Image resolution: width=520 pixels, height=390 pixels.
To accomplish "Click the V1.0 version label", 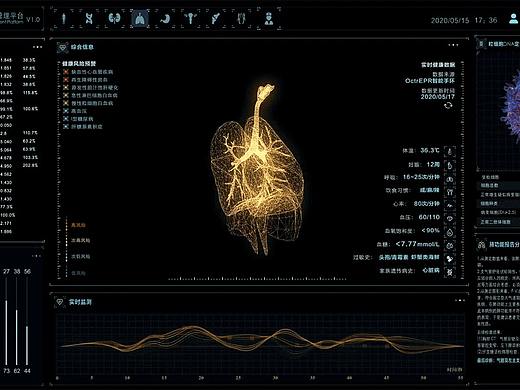I will click(x=33, y=19).
